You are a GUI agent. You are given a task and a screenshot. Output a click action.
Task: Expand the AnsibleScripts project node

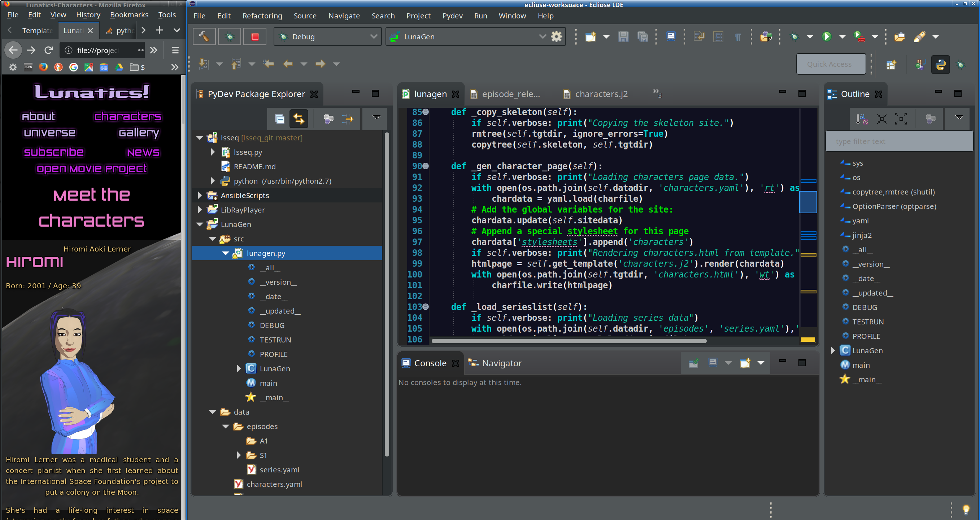click(200, 196)
